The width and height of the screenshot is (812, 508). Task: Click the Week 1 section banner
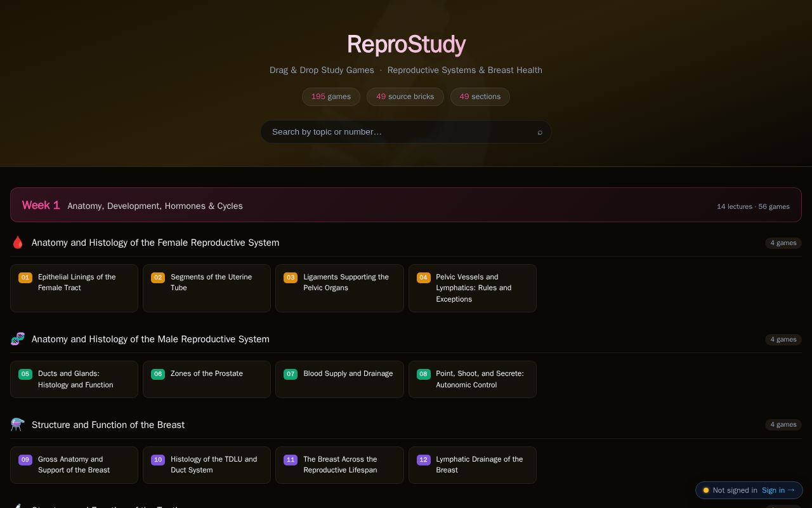[406, 205]
